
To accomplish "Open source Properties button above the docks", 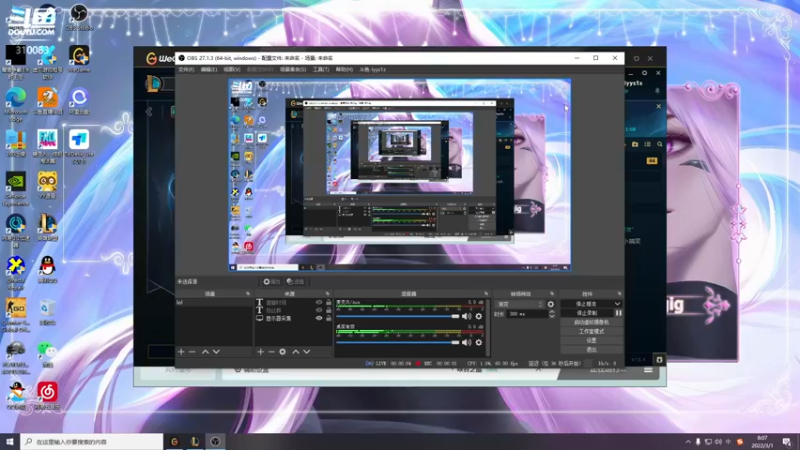I will click(x=272, y=282).
